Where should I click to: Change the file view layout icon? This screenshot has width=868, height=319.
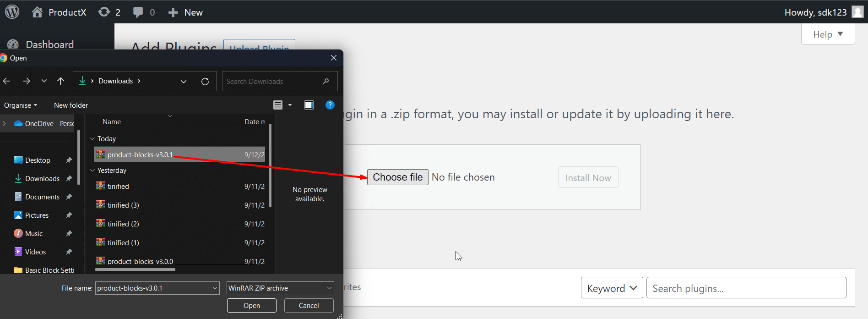(278, 105)
